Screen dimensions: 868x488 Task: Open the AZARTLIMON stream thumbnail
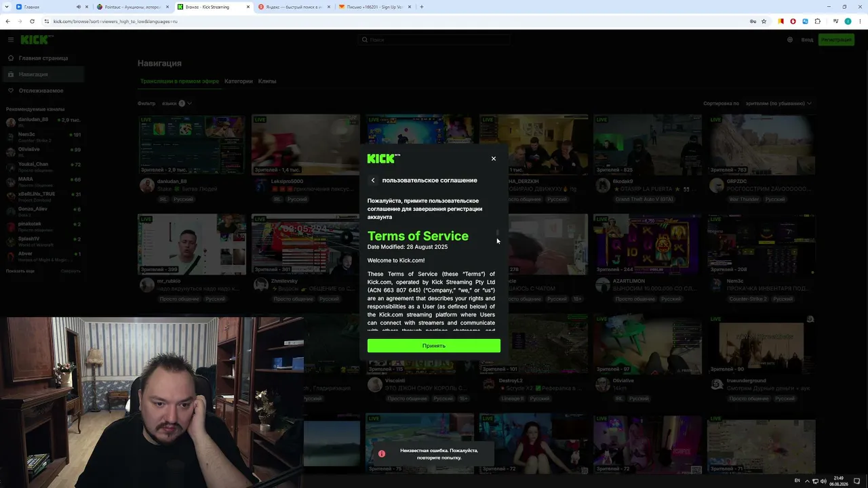[648, 244]
